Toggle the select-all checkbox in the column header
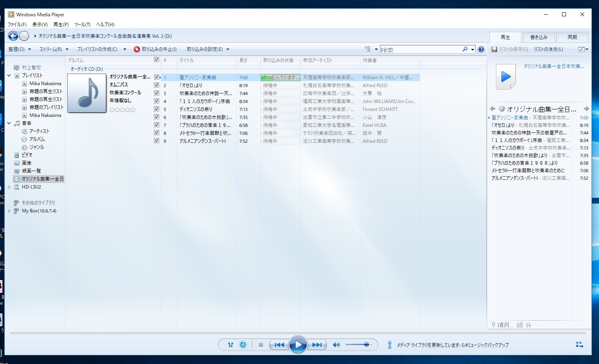 [x=156, y=60]
